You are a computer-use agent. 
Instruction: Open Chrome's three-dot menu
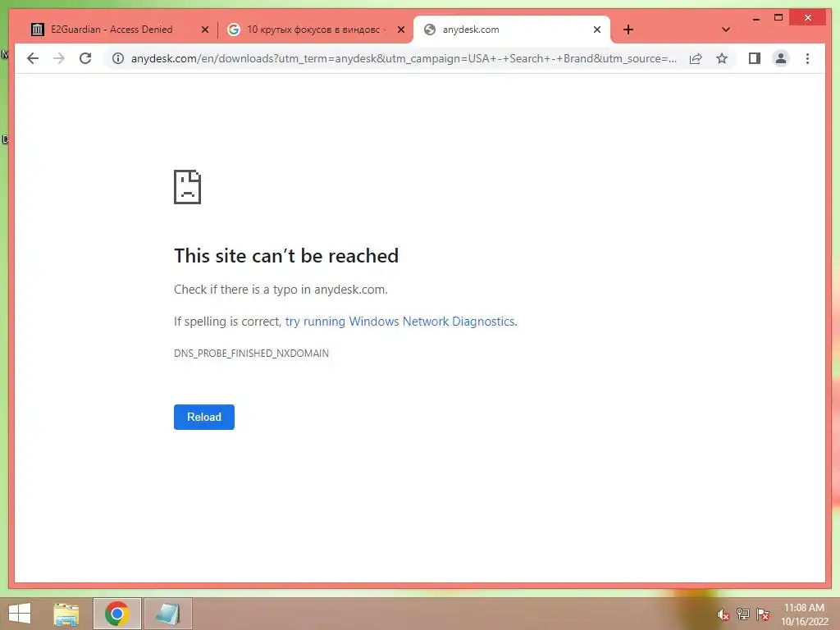pos(807,58)
